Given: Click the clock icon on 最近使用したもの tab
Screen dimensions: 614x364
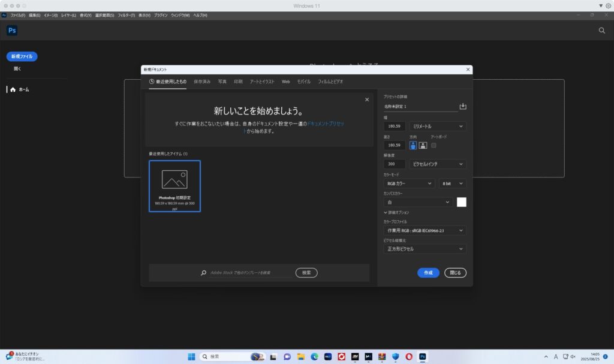Looking at the screenshot, I should point(152,82).
